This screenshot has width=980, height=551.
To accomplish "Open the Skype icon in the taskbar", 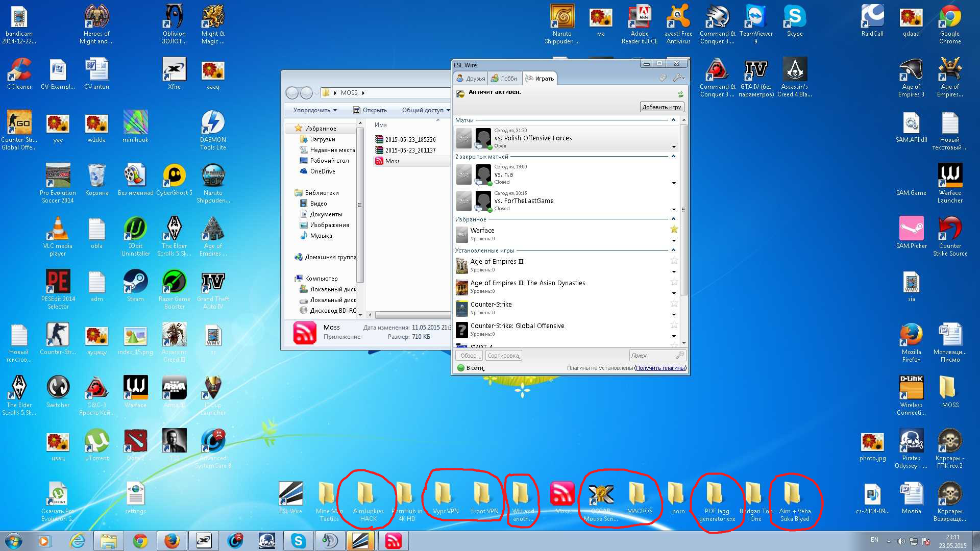I will coord(298,541).
